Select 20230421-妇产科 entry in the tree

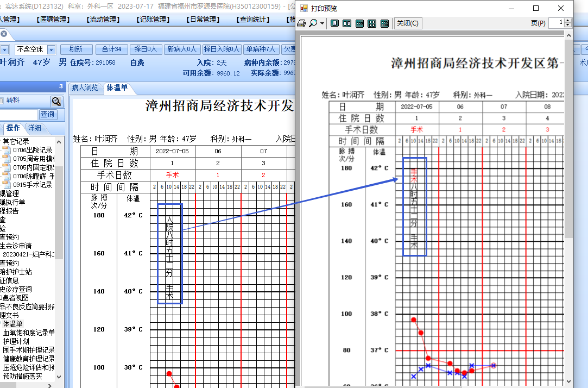[28, 254]
